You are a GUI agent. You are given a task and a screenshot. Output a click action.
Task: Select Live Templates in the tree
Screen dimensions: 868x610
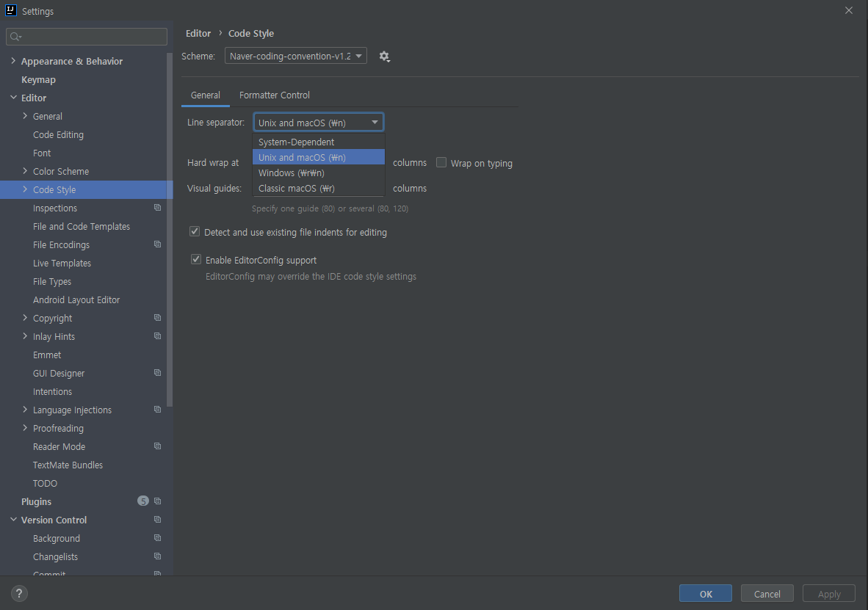point(62,263)
